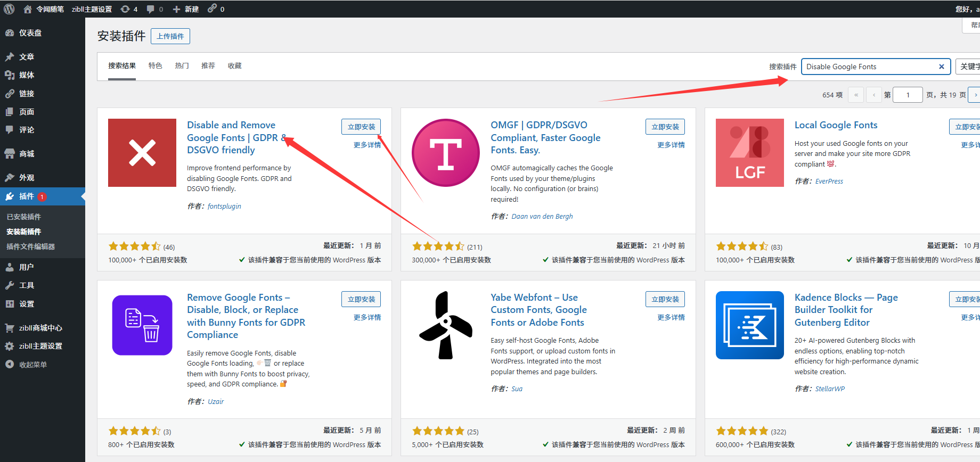
Task: Click the 用户 person icon
Action: click(x=10, y=267)
